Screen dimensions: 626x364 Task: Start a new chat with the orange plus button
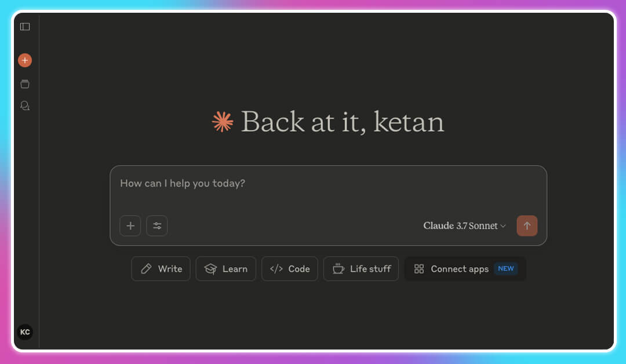(x=25, y=60)
